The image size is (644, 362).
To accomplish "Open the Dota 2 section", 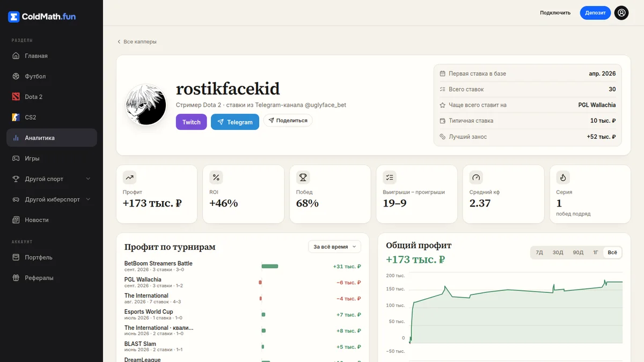I will click(52, 97).
